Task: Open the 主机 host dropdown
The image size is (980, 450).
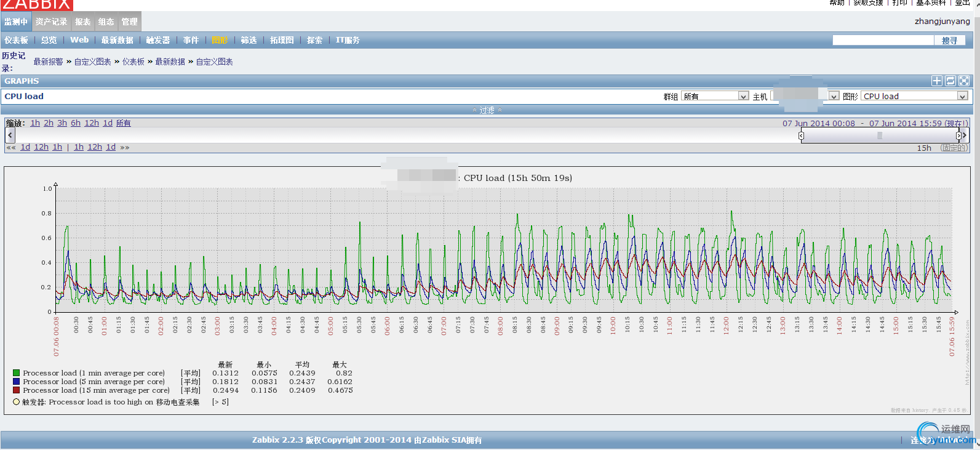Action: (x=805, y=97)
